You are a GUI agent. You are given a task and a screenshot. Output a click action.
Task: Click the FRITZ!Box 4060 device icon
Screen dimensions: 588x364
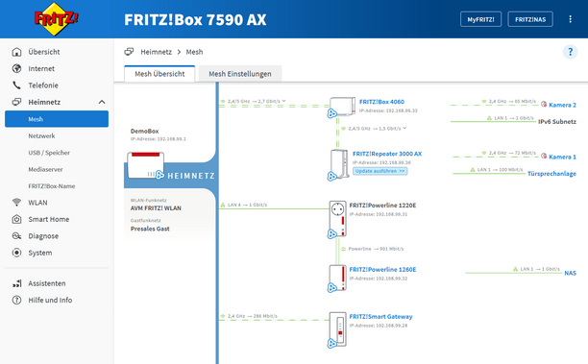342,107
